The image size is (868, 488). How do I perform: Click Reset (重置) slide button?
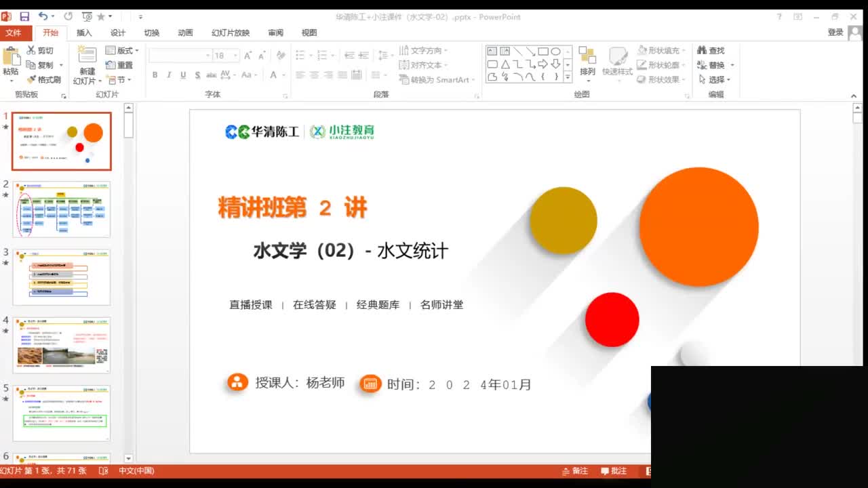click(x=119, y=65)
